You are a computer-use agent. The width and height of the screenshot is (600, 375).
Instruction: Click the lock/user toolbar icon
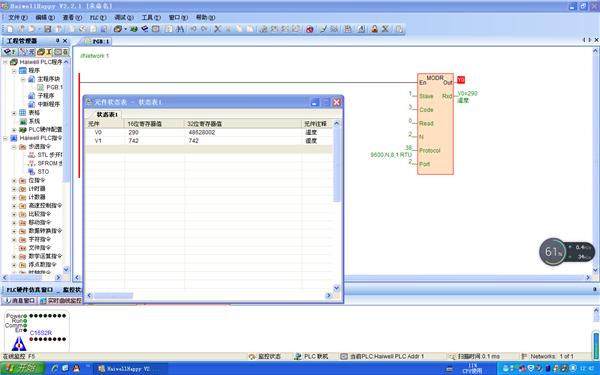pos(375,29)
